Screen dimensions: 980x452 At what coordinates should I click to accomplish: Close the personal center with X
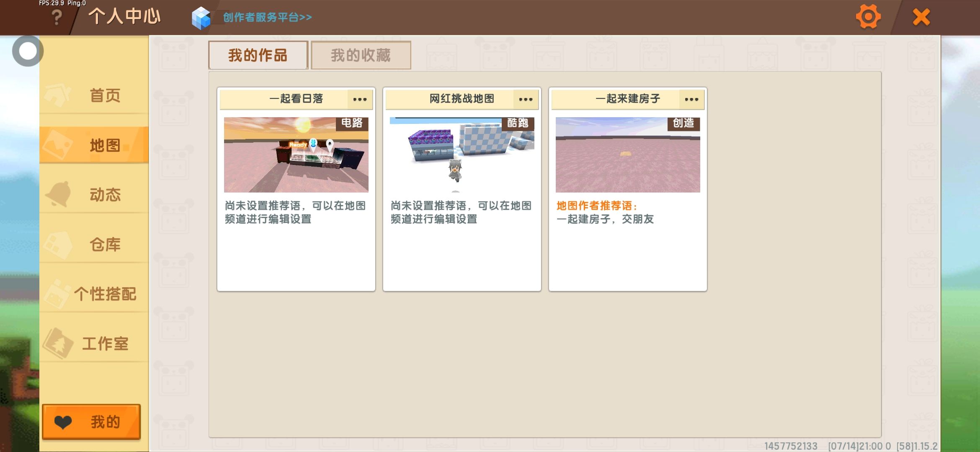pyautogui.click(x=921, y=17)
